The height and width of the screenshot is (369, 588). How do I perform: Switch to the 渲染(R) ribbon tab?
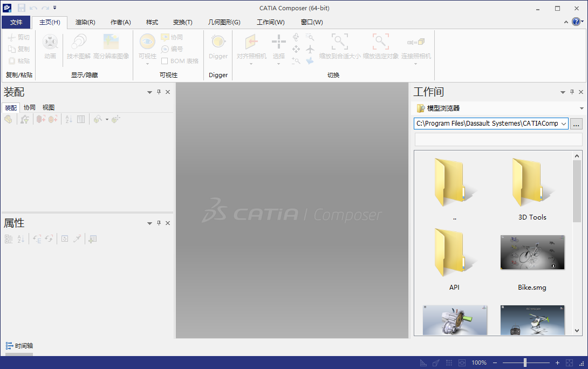pyautogui.click(x=85, y=22)
